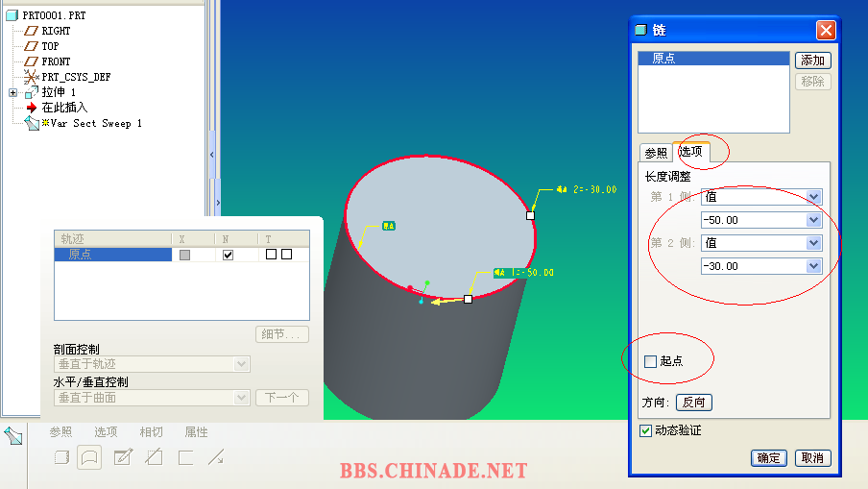
Task: Open the -50.00 value dropdown
Action: click(x=814, y=220)
